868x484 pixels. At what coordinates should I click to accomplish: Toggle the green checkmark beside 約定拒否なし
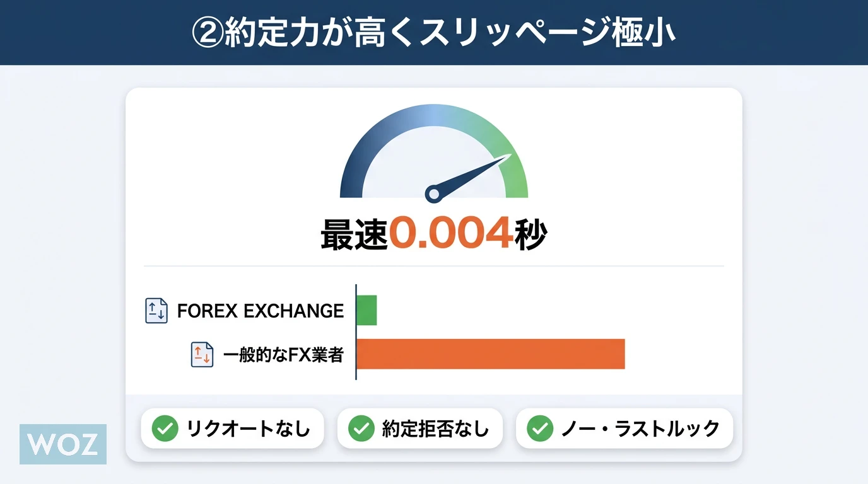point(361,429)
